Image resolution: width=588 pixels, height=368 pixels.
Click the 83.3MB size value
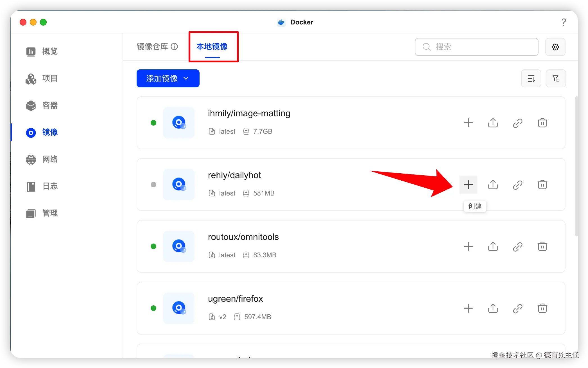point(265,255)
